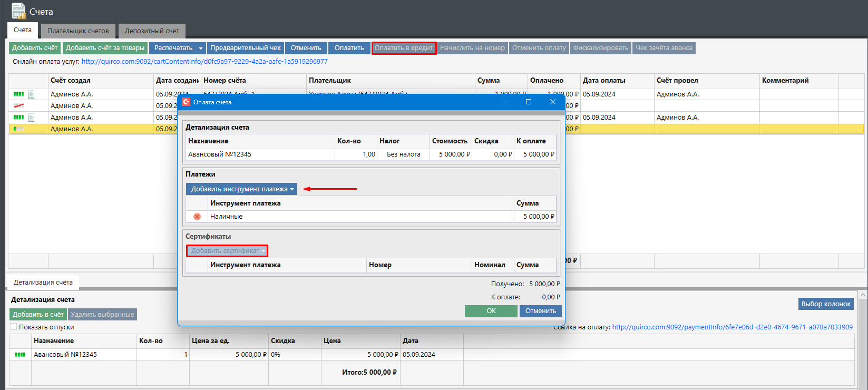Image resolution: width=868 pixels, height=390 pixels.
Task: Remove the Наличные payment with red X icon
Action: click(x=197, y=217)
